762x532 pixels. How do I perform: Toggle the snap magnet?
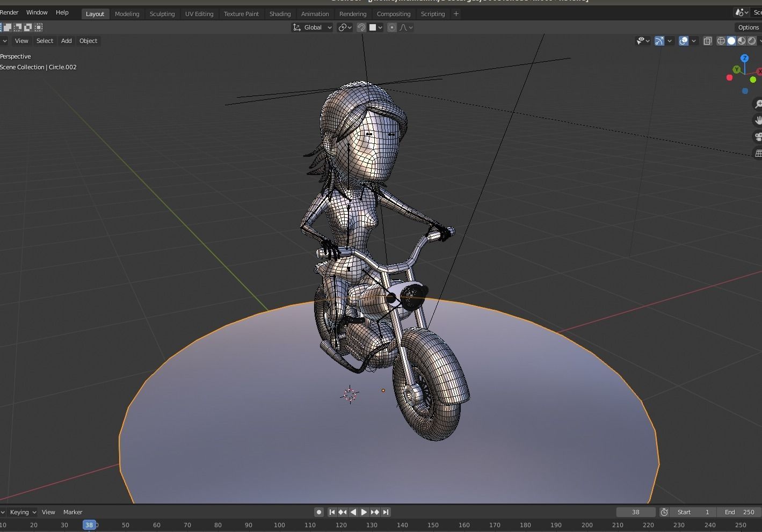[361, 27]
